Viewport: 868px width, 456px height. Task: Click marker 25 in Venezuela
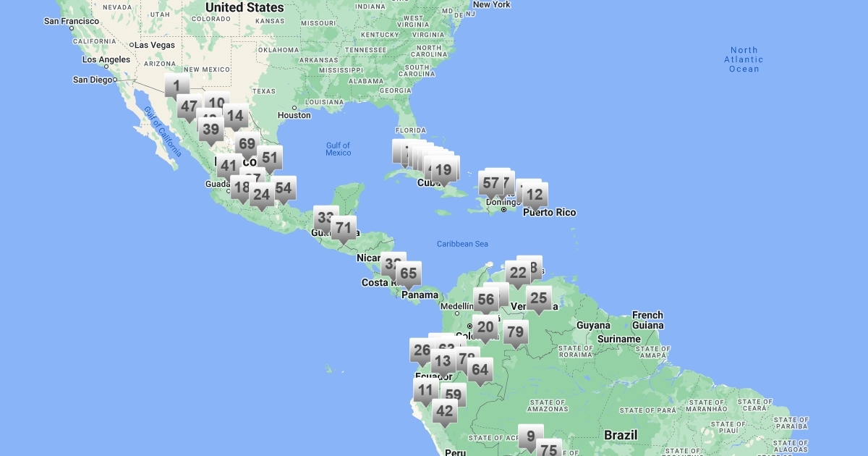pyautogui.click(x=538, y=298)
